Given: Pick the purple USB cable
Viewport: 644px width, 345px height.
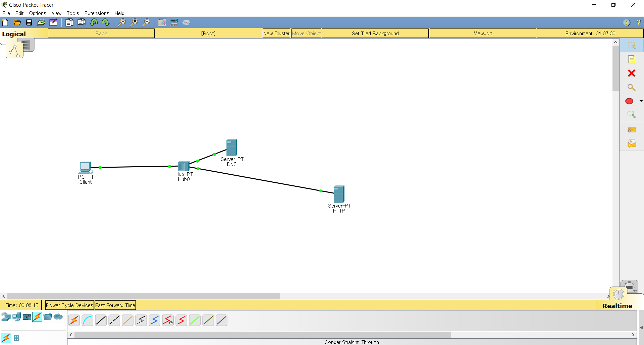Looking at the screenshot, I should [x=222, y=321].
